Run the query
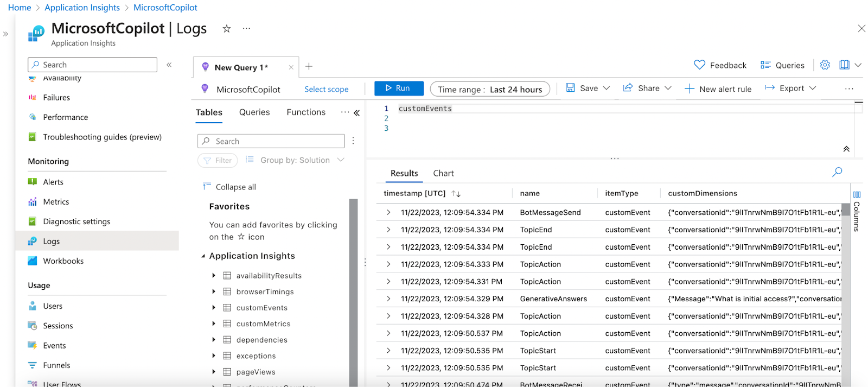This screenshot has height=387, width=868. click(399, 88)
